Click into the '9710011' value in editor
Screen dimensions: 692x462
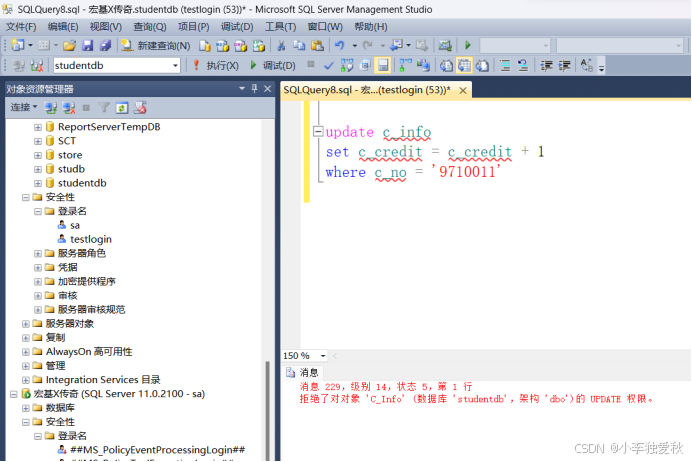(x=466, y=171)
